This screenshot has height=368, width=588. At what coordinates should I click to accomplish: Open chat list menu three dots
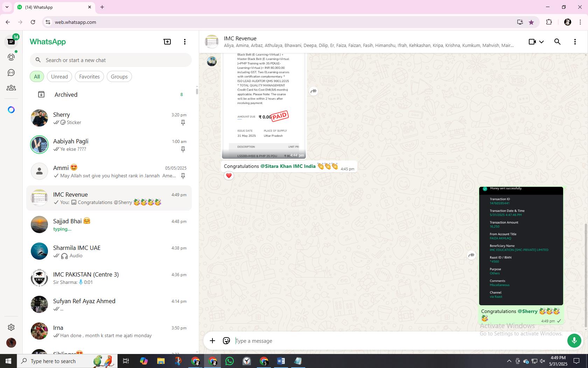185,42
